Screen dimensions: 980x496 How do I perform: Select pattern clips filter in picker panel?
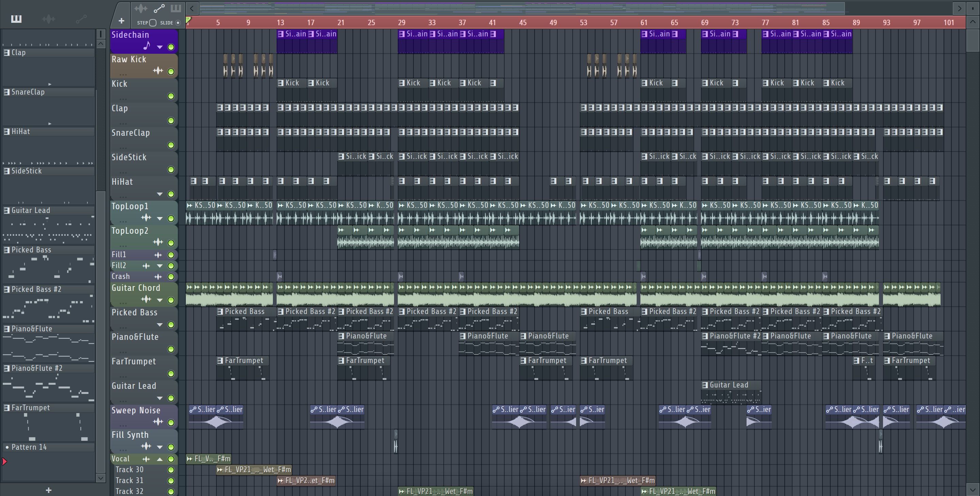[16, 19]
